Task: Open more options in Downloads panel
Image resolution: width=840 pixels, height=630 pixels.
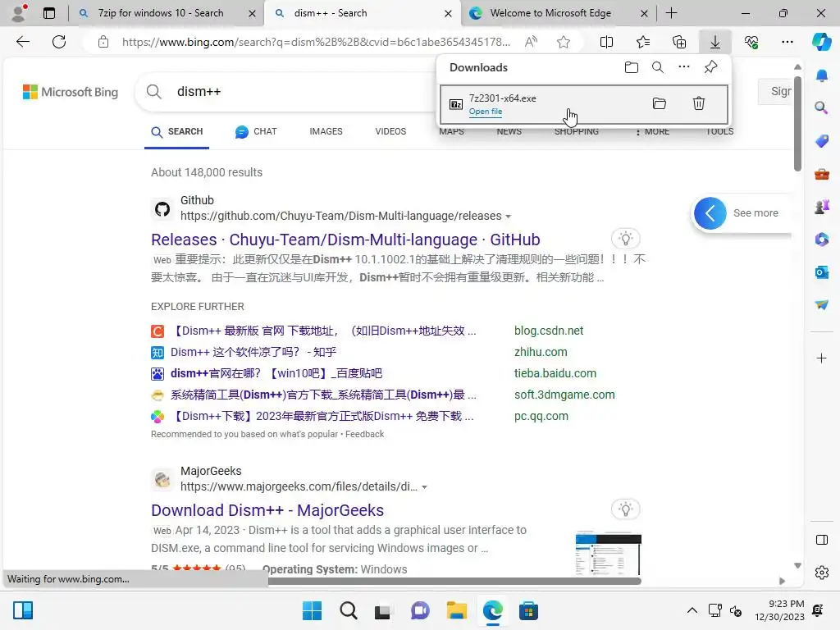Action: [x=684, y=67]
